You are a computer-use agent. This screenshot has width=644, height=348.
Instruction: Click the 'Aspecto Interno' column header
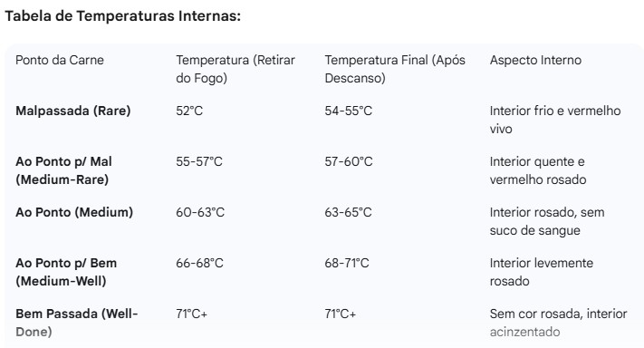[535, 60]
